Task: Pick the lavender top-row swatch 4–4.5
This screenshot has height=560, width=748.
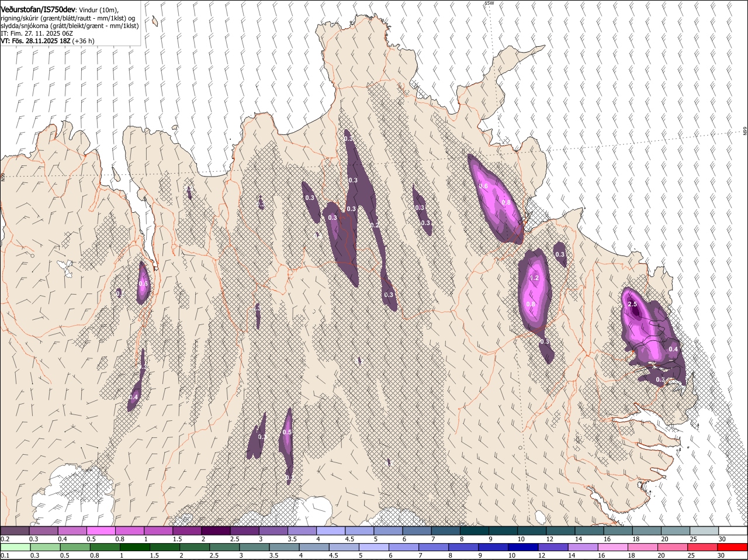Action: [x=331, y=530]
